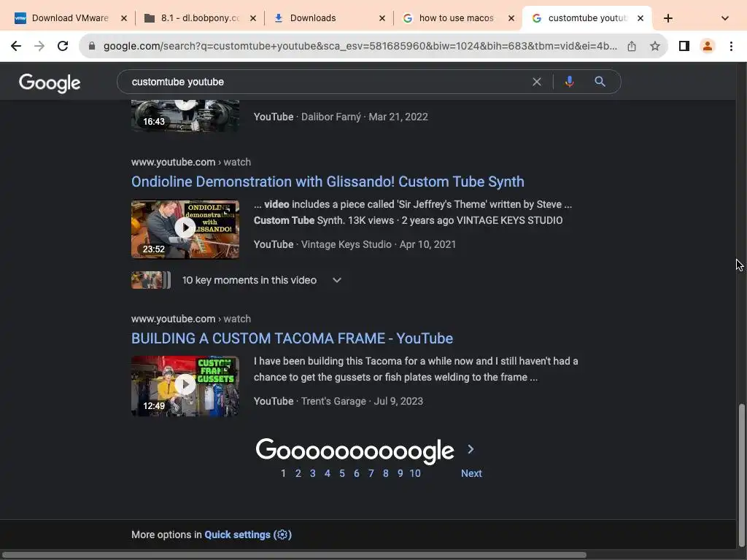Close the how to use macos tab

tap(511, 18)
